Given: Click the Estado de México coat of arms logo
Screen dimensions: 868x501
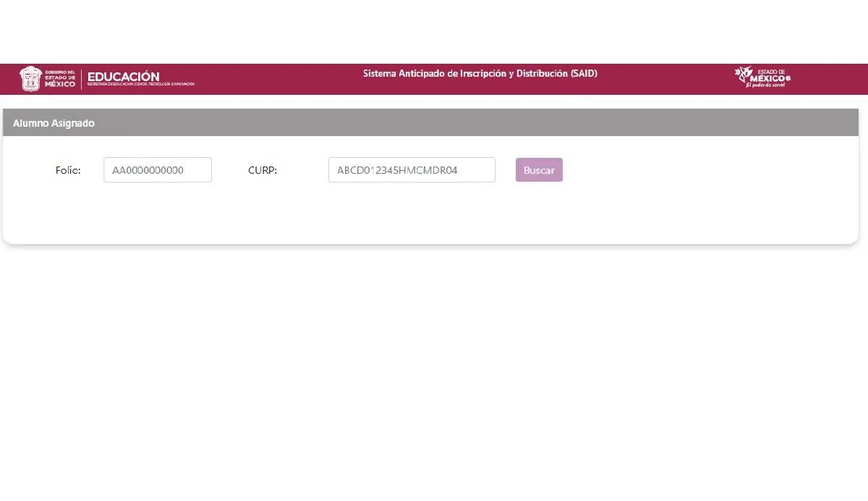Looking at the screenshot, I should point(30,78).
